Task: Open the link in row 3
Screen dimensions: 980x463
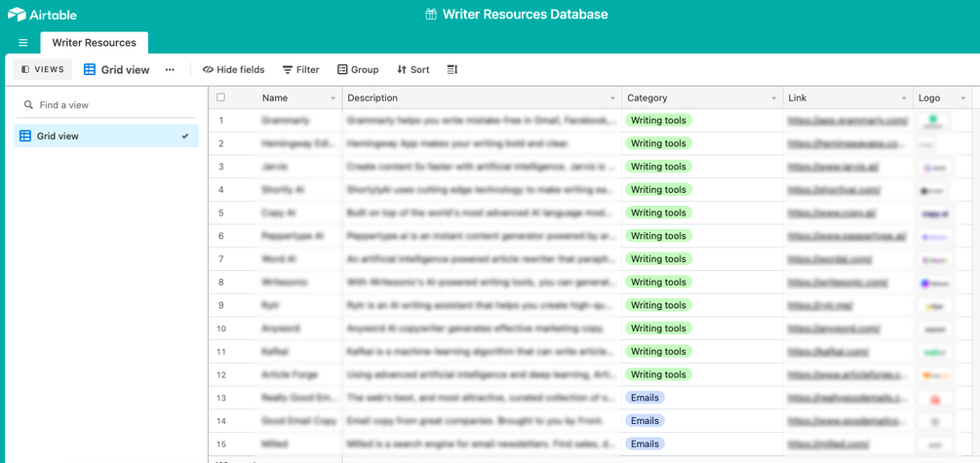Action: 832,167
